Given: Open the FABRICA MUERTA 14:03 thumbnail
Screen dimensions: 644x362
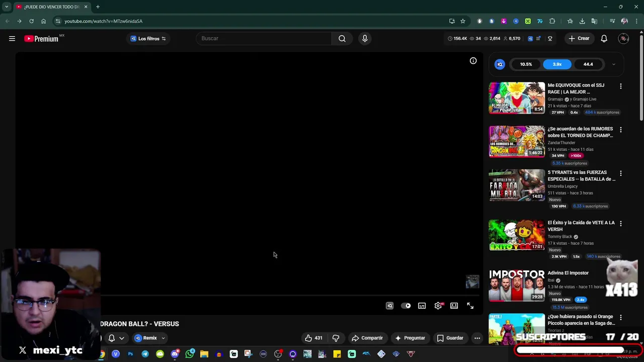Looking at the screenshot, I should pyautogui.click(x=517, y=185).
